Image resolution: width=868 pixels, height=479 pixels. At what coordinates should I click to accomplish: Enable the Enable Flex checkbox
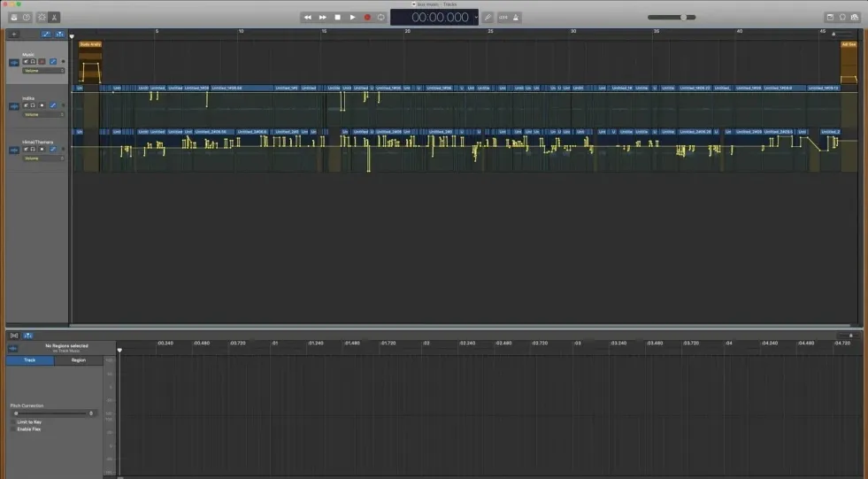coord(13,429)
